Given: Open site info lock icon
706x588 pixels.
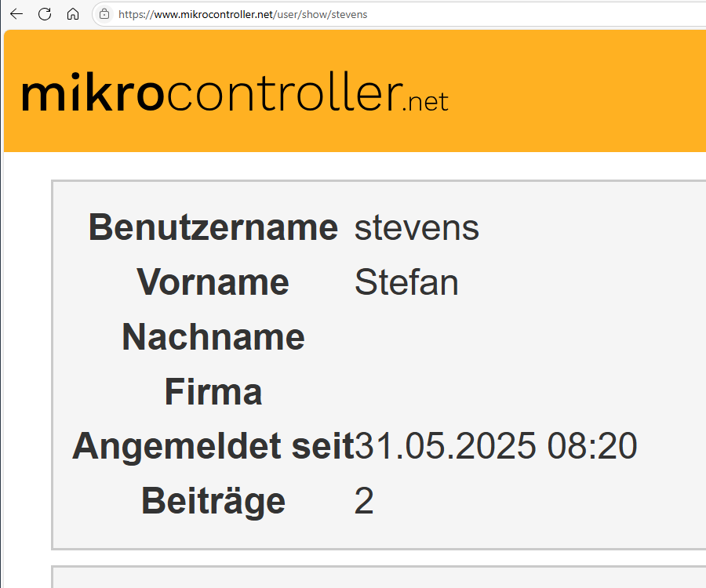Looking at the screenshot, I should tap(104, 14).
